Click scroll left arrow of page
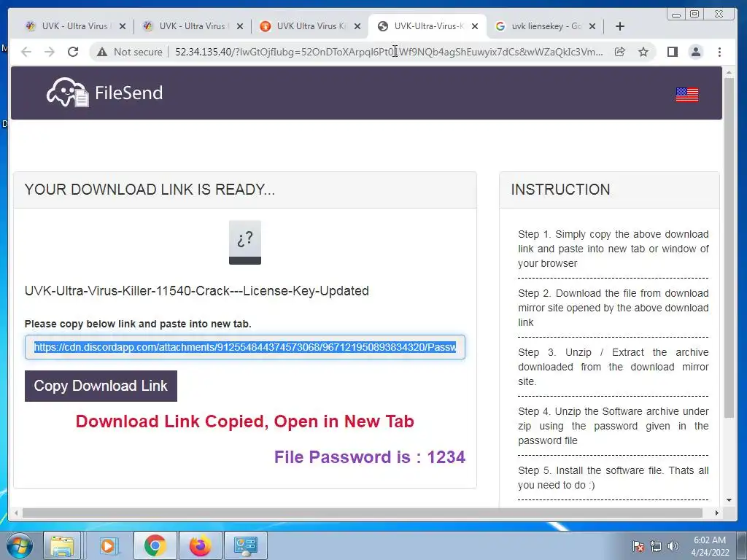The width and height of the screenshot is (747, 560). pyautogui.click(x=16, y=513)
